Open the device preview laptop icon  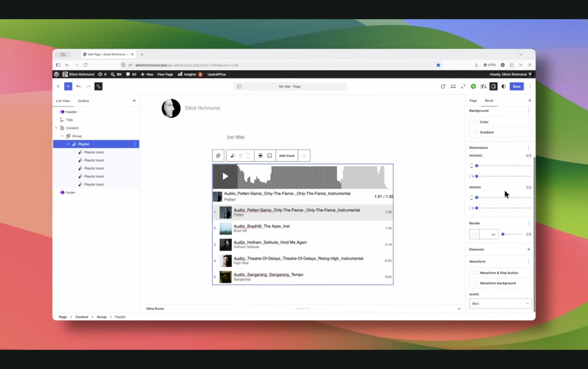pos(453,86)
